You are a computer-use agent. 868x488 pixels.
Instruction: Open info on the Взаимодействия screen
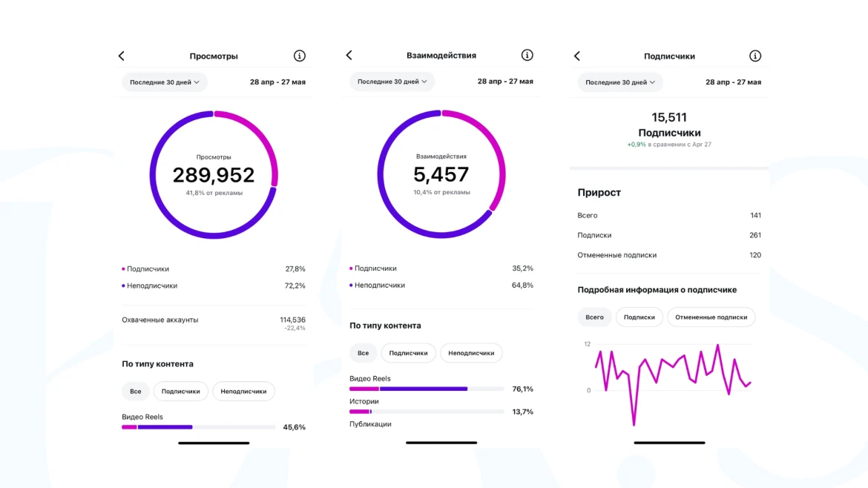[527, 56]
